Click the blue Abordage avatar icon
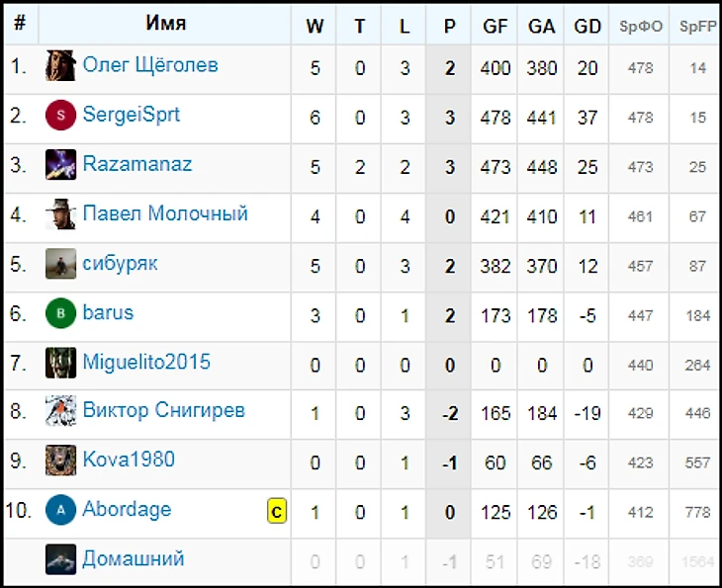722x588 pixels. pos(60,510)
